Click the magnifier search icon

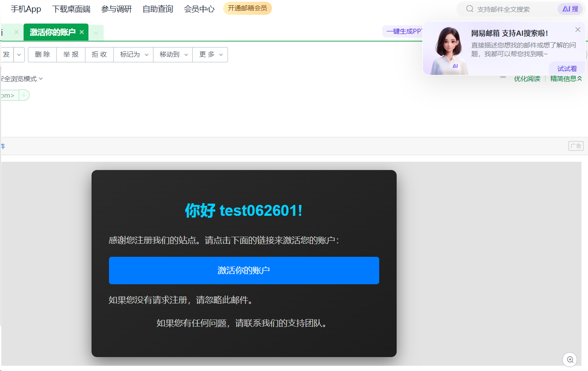(x=469, y=9)
